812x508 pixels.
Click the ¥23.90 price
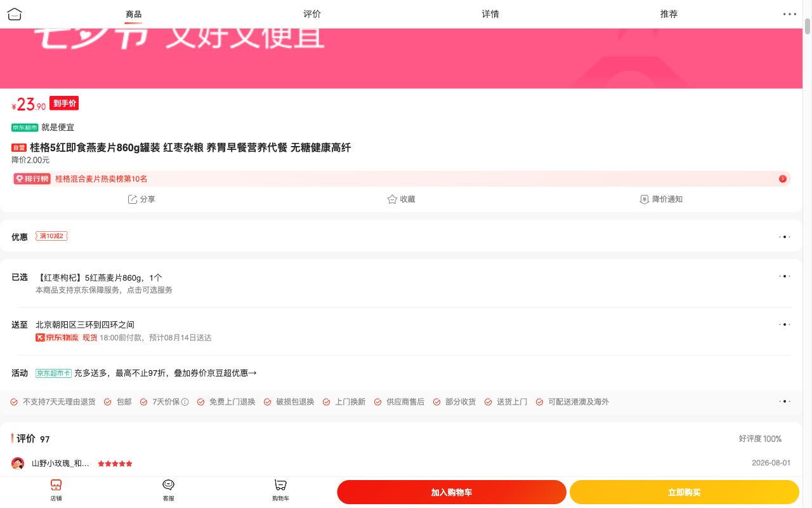(29, 104)
